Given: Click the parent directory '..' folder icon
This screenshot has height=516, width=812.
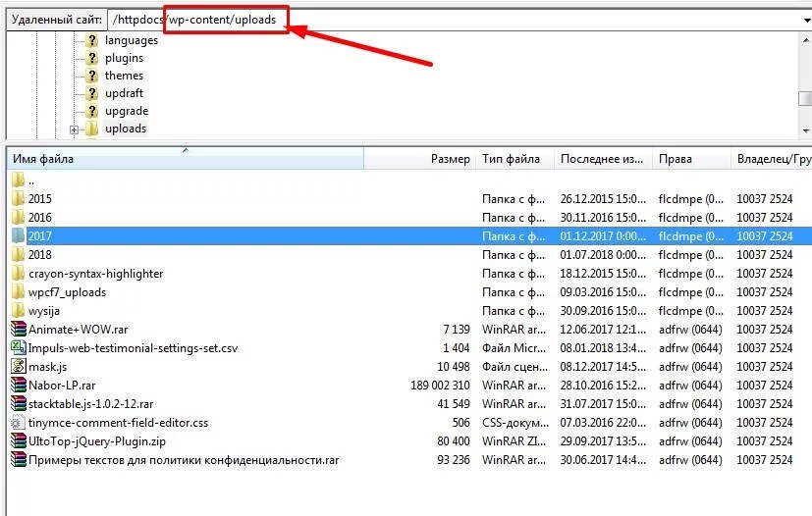Looking at the screenshot, I should (x=18, y=181).
